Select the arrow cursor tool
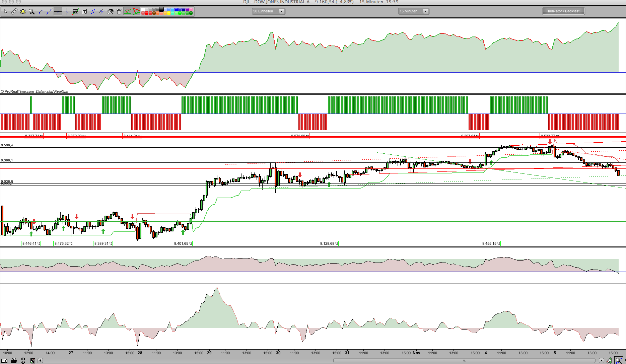Viewport: 626px width, 364px height. tap(6, 12)
